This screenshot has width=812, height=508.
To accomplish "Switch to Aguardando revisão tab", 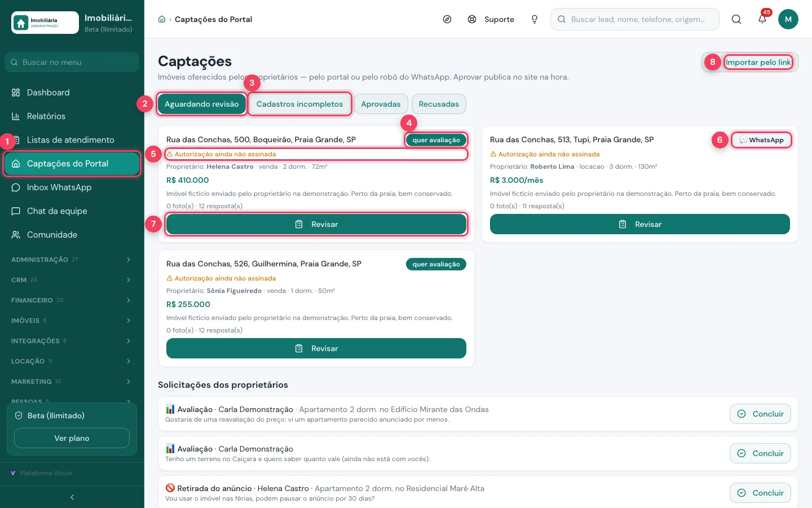I will point(202,104).
